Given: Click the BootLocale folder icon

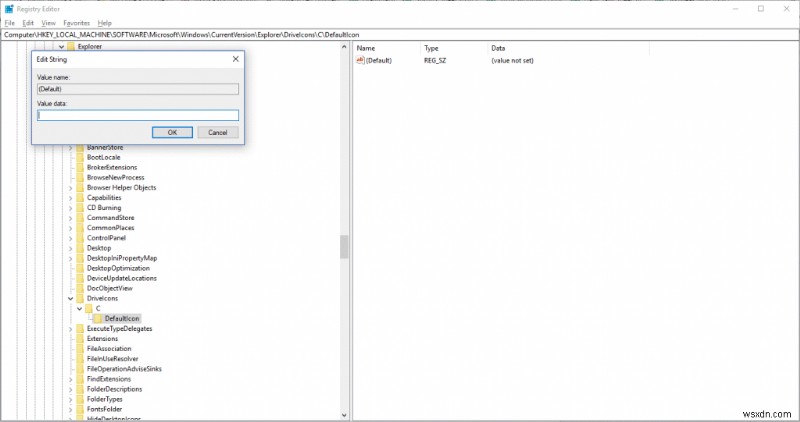Looking at the screenshot, I should pos(80,157).
